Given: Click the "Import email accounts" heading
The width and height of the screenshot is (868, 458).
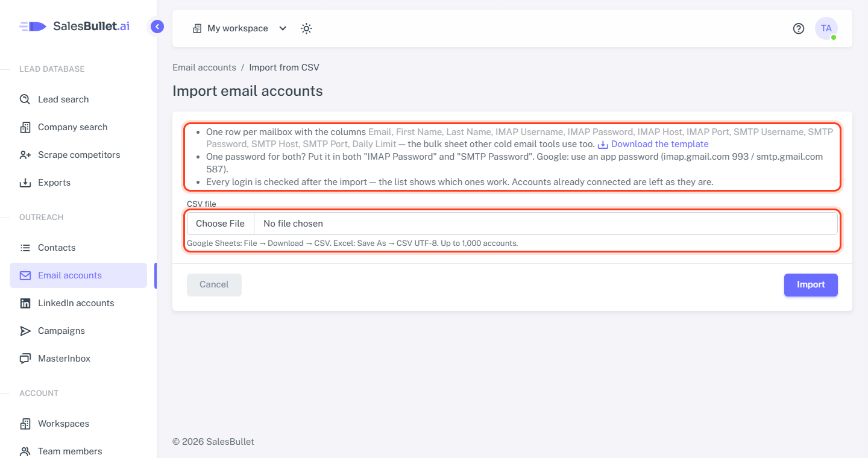Looking at the screenshot, I should tap(248, 91).
